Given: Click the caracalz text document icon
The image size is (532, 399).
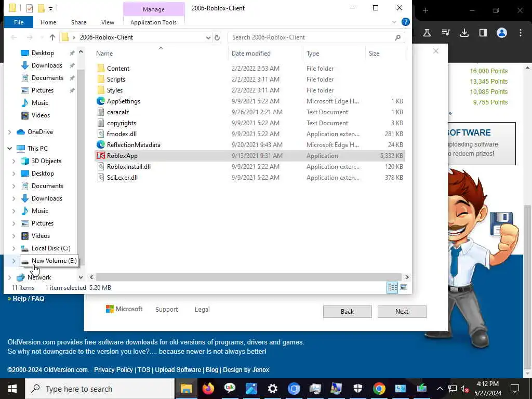Looking at the screenshot, I should pyautogui.click(x=101, y=112).
